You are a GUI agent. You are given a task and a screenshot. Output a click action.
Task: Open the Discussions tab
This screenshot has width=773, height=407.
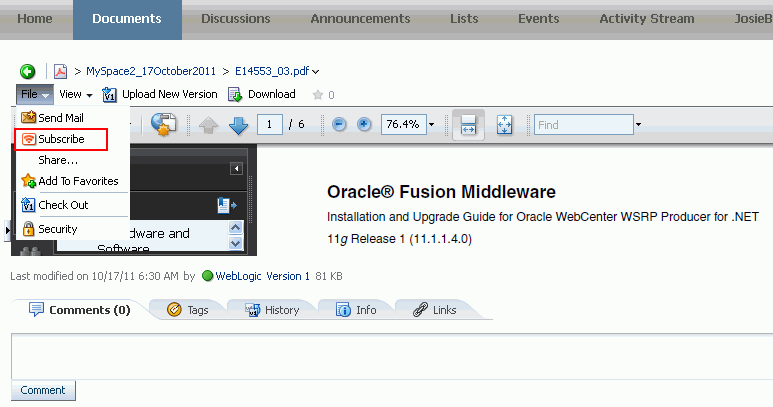coord(236,19)
